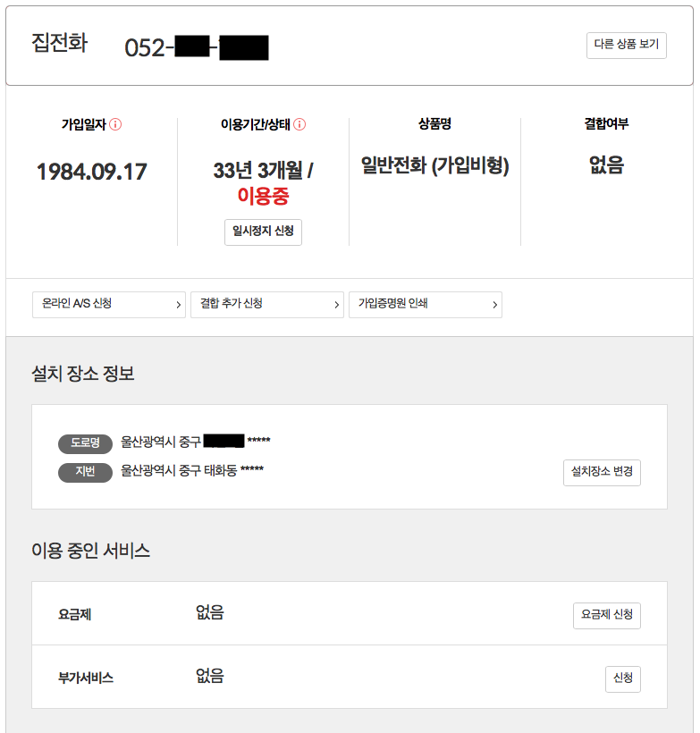Viewport: 700px width, 733px height.
Task: Click the 지번 address badge
Action: (x=85, y=473)
